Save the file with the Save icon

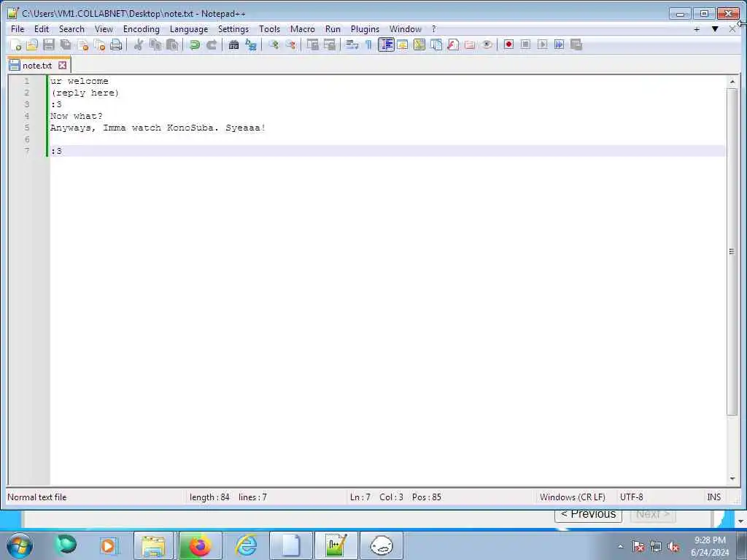coord(49,44)
